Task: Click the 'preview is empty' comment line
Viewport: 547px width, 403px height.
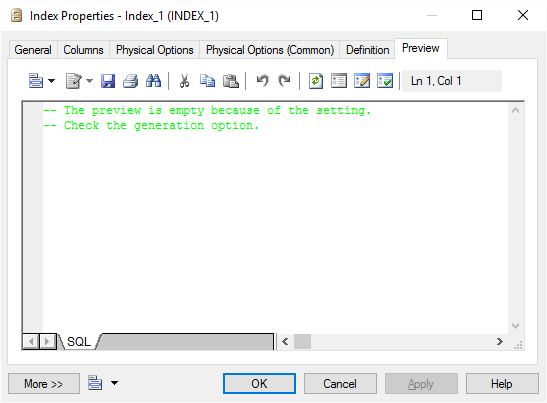Action: (207, 110)
